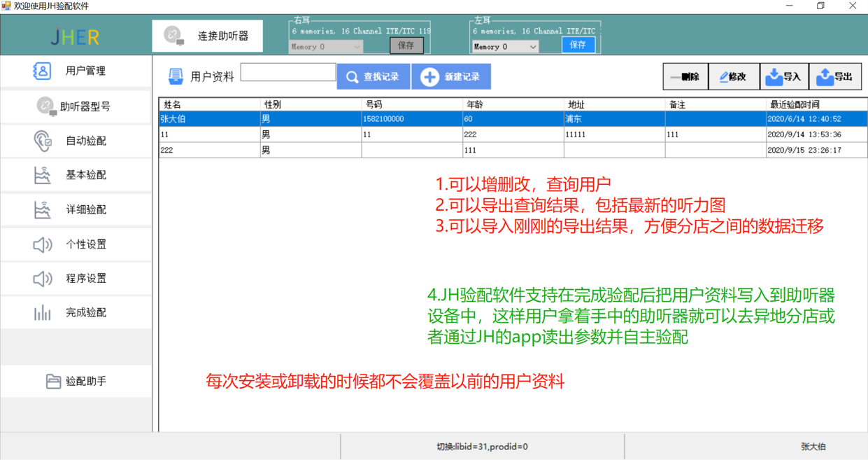Click the 删除 button
The image size is (868, 460).
(x=685, y=77)
